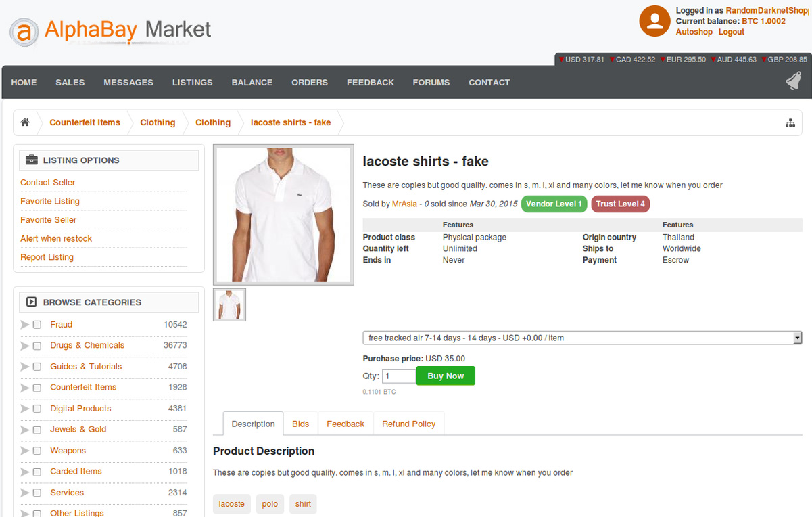Tick the Jewels & Gold checkbox
Screen dimensions: 812x517
37,430
